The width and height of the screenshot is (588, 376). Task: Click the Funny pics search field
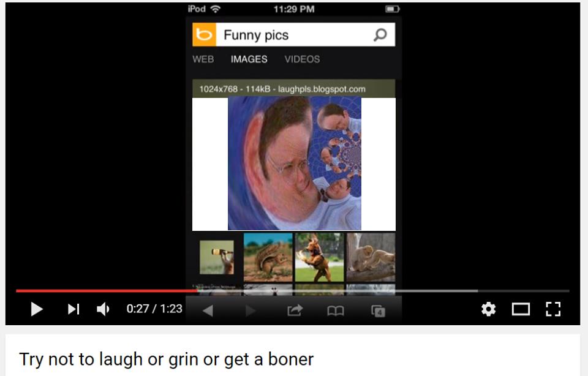(294, 34)
